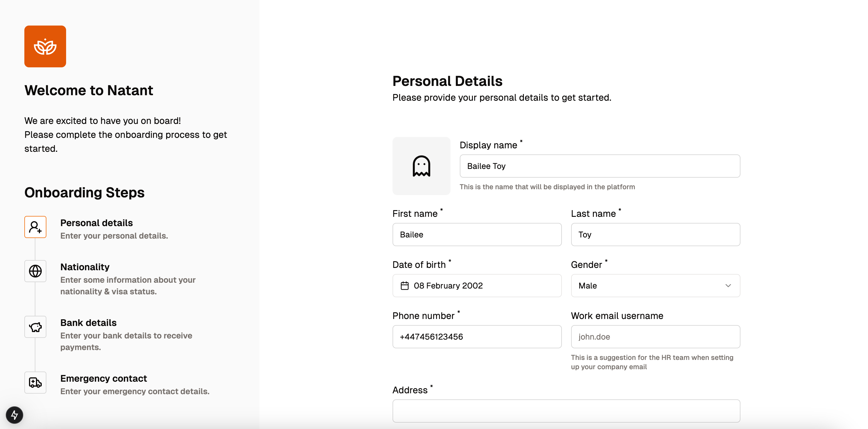
Task: Go to the Nationality onboarding step
Action: [85, 267]
